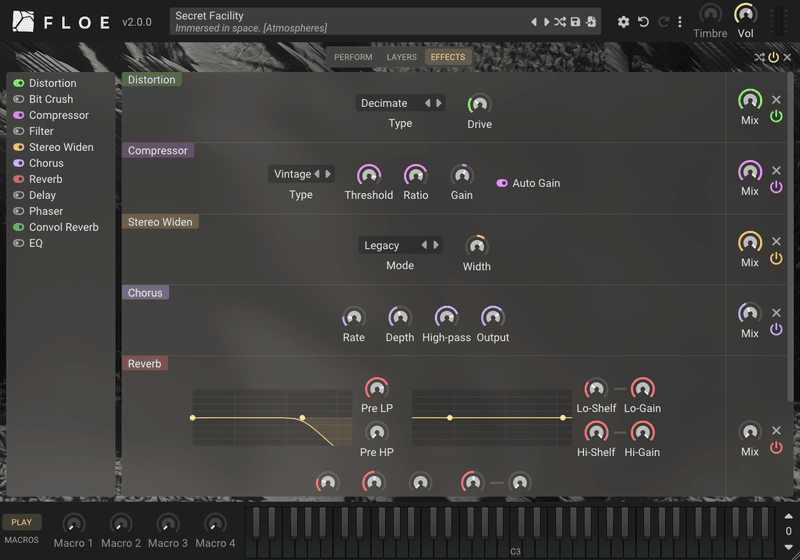Screen dimensions: 800x560
Task: Toggle Compressor in the effects list
Action: point(18,115)
